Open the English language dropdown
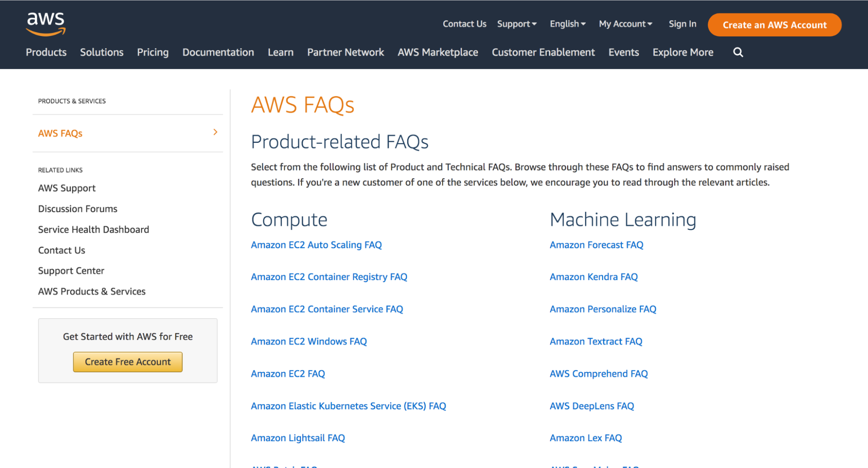 pyautogui.click(x=567, y=24)
